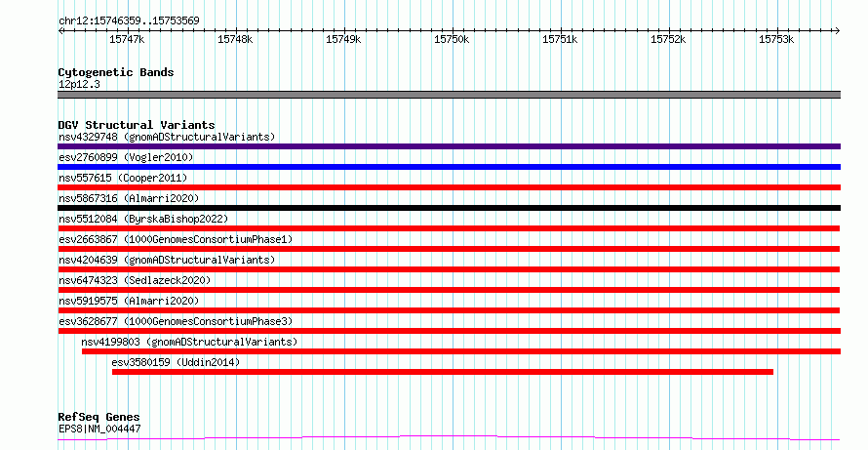Open the esv3628677 1000GenomesConsortiumPhase3 label

click(x=176, y=321)
